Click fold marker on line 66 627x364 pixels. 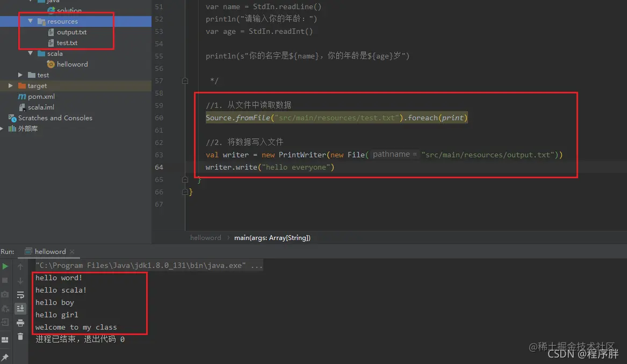(185, 192)
